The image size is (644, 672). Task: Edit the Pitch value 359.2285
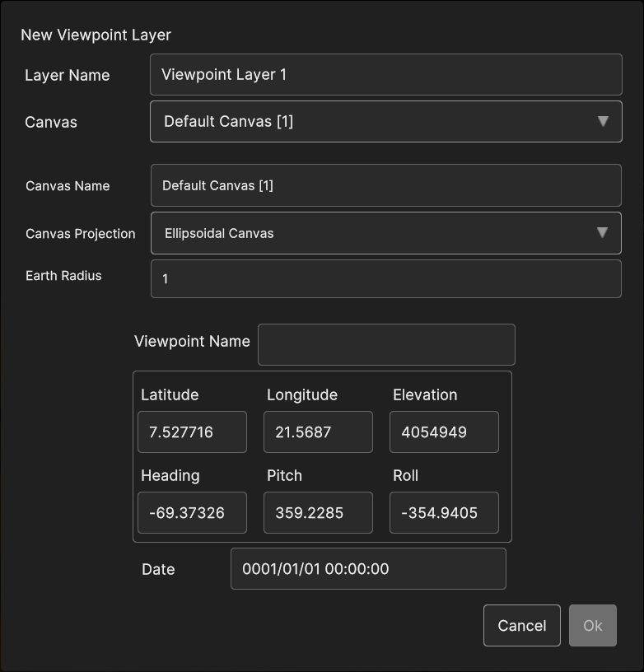[318, 513]
